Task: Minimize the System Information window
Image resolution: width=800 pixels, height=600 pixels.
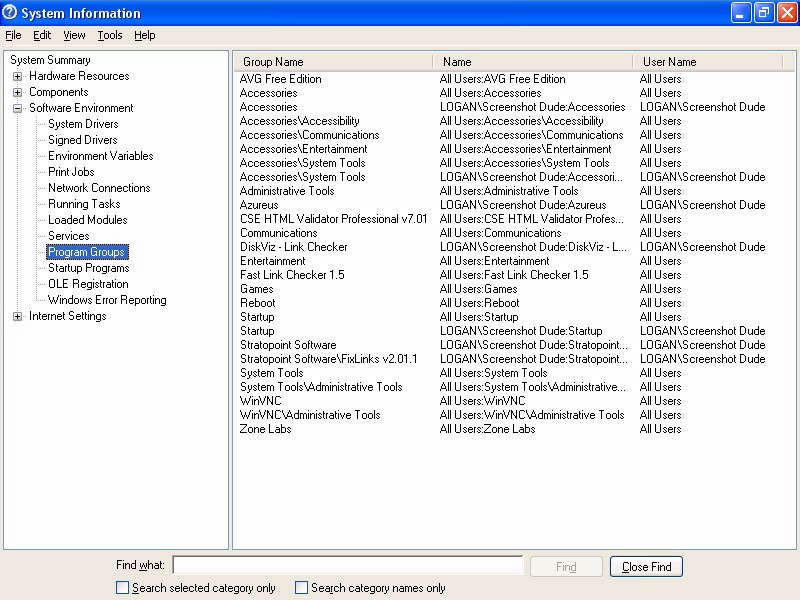Action: tap(740, 13)
